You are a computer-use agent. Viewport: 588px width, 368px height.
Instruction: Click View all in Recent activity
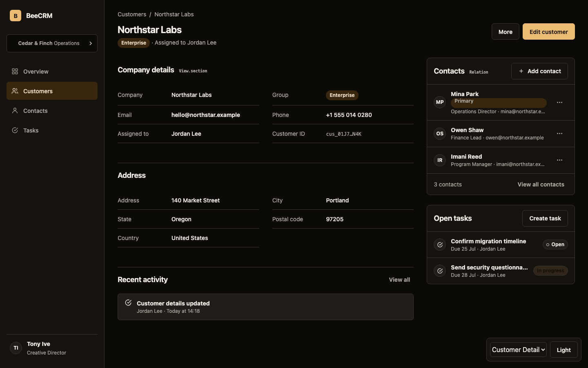coord(399,280)
